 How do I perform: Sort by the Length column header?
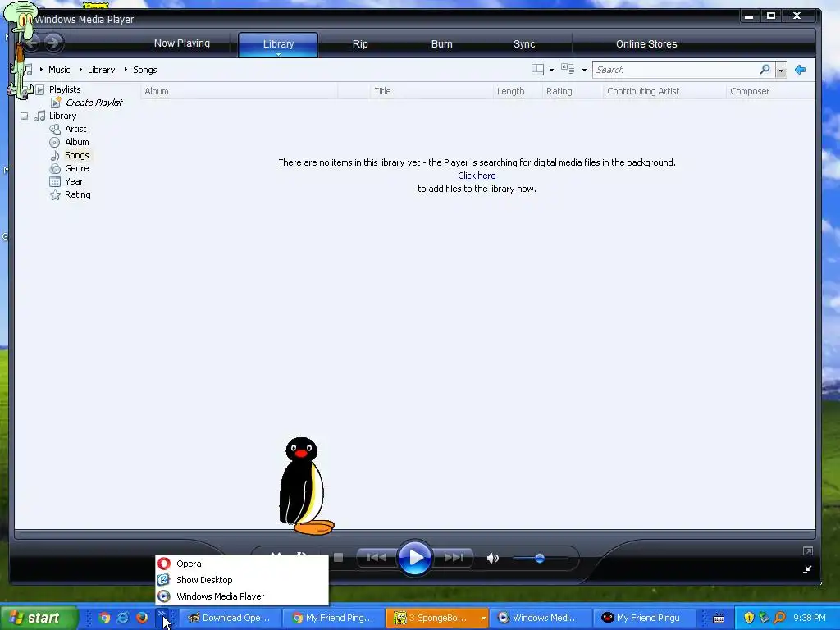518,91
